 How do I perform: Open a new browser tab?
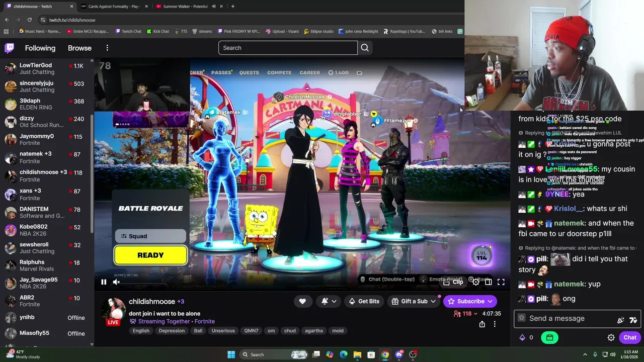pos(232,7)
